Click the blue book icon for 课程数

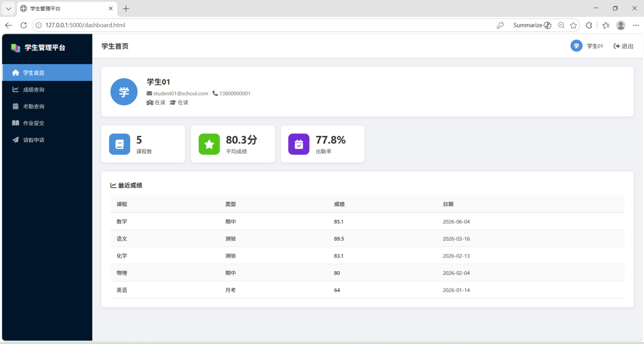[119, 144]
